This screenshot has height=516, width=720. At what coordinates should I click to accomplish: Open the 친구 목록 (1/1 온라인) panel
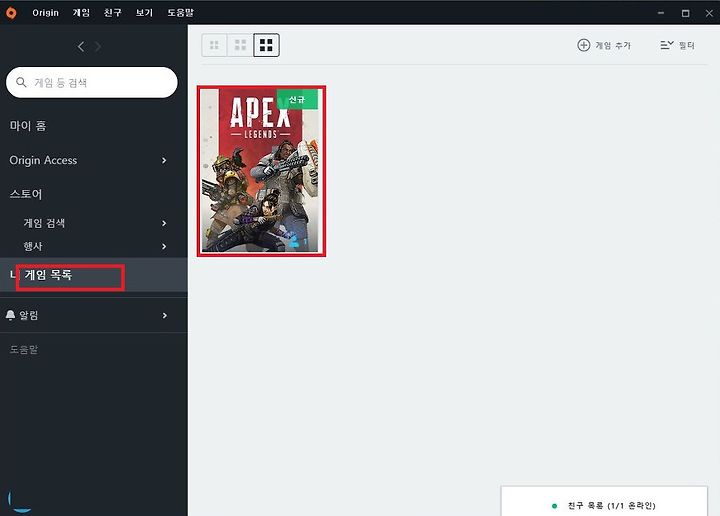604,501
